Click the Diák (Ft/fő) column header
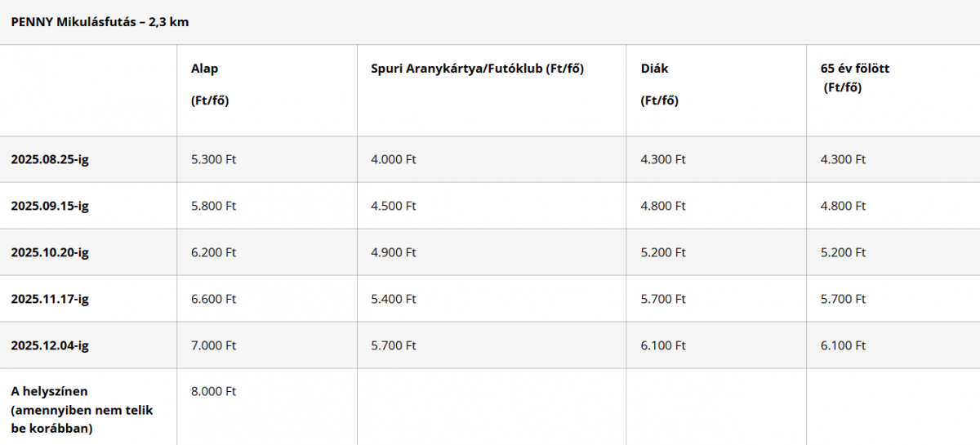 point(660,85)
